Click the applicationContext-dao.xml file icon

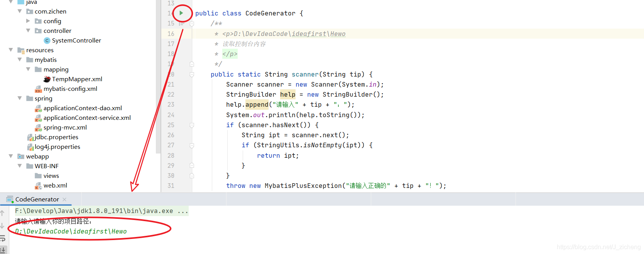[x=38, y=108]
